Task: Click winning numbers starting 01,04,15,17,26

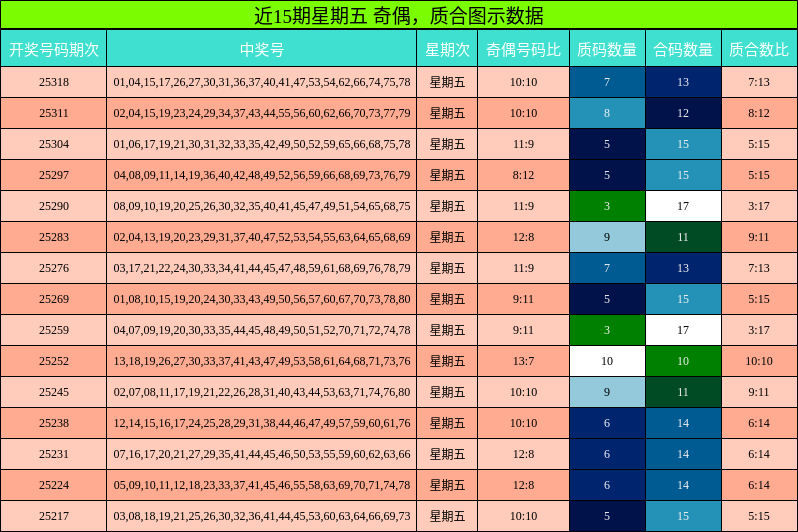Action: (x=262, y=82)
